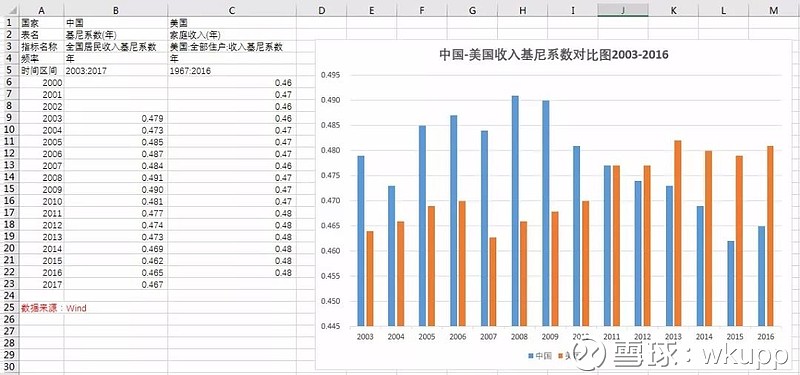
Task: Click cell containing 基尼系数(年)
Action: point(116,35)
